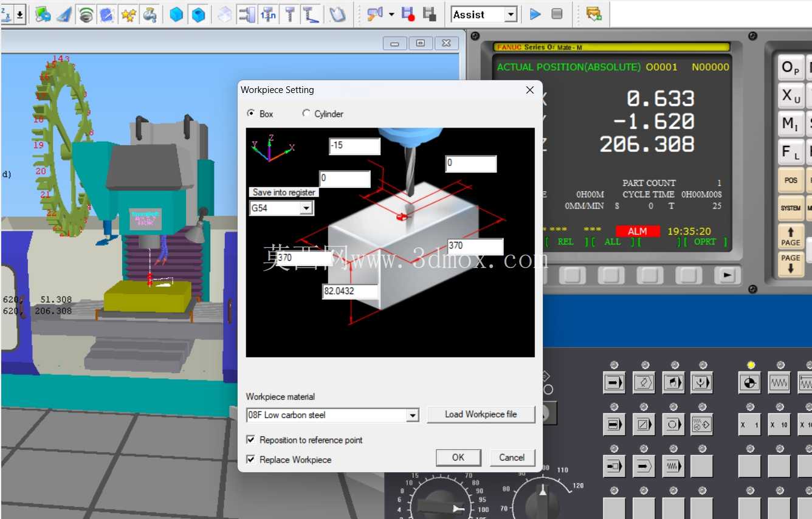Click the faucet coolant toolbar icon
The width and height of the screenshot is (812, 519).
[149, 15]
